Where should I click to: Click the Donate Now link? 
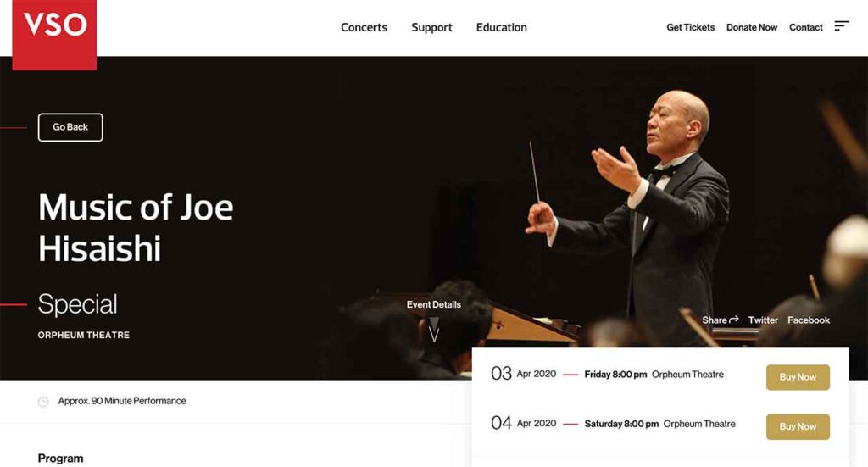click(752, 27)
